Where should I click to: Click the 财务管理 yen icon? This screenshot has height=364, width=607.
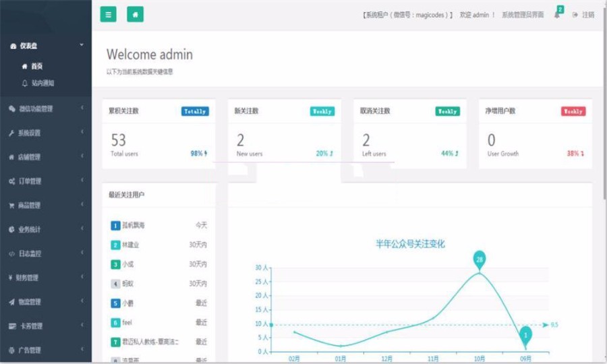click(x=10, y=278)
